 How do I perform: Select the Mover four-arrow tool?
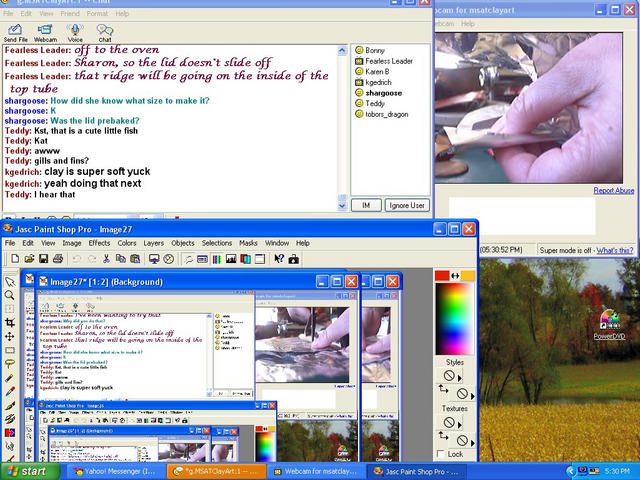point(10,336)
